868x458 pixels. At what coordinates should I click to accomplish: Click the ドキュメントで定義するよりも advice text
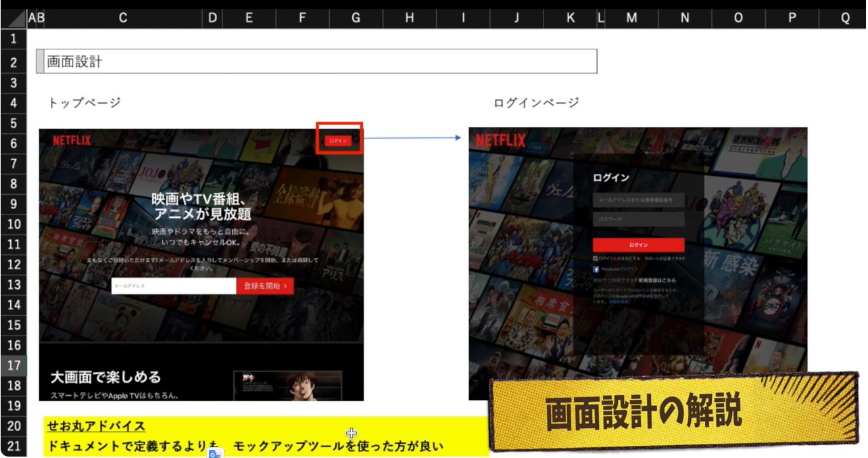point(133,446)
